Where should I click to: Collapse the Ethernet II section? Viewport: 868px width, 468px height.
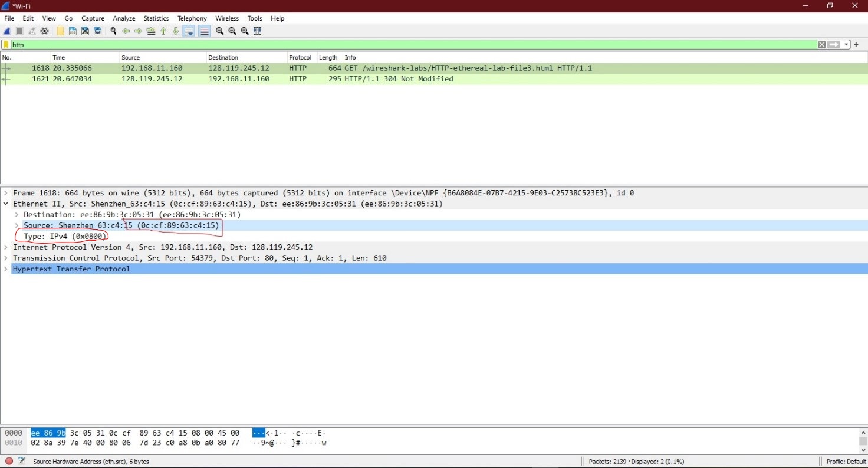coord(6,204)
